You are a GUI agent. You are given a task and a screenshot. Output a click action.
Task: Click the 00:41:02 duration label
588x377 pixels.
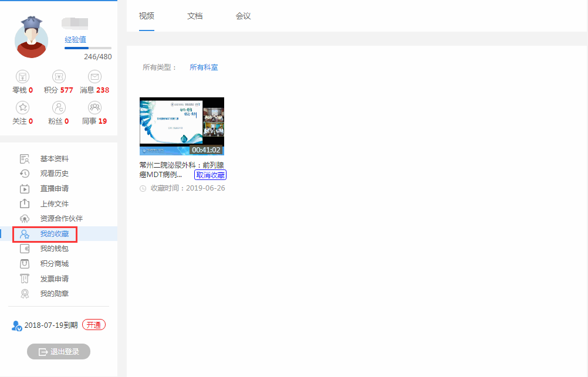coord(206,150)
